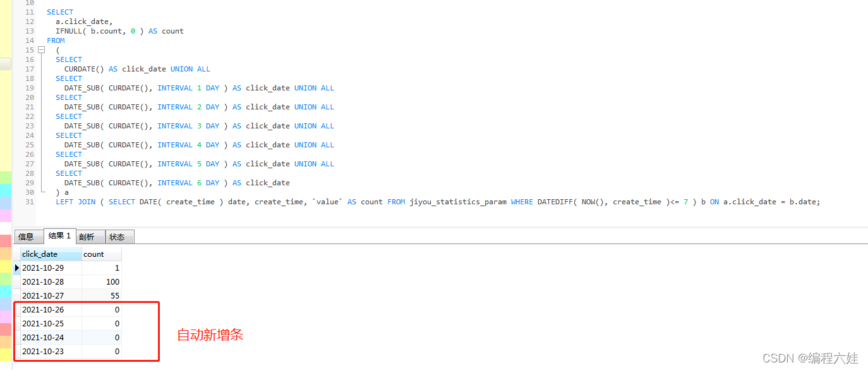
Task: Click the count cell in the 2021-10-25 row
Action: (x=102, y=324)
